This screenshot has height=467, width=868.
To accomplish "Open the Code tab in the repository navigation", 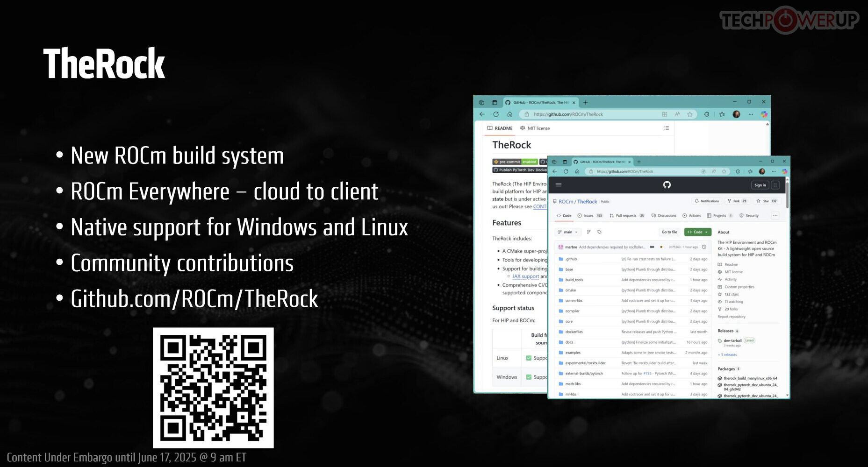I will point(564,216).
